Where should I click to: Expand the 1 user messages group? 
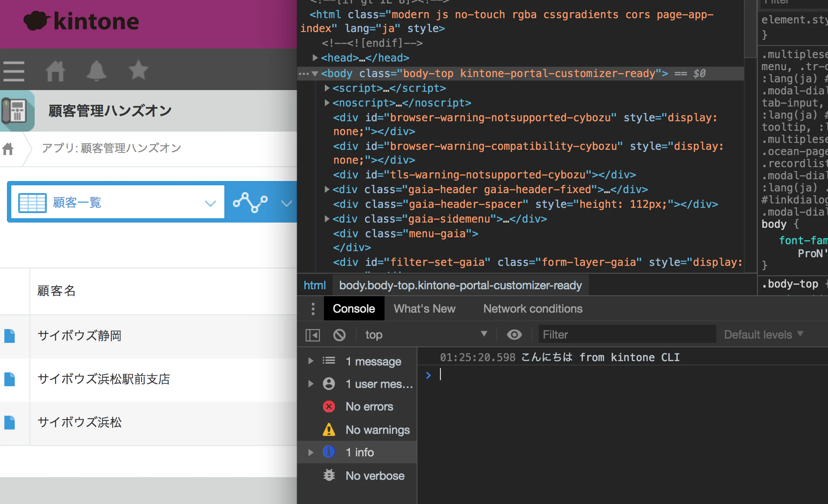click(x=310, y=384)
